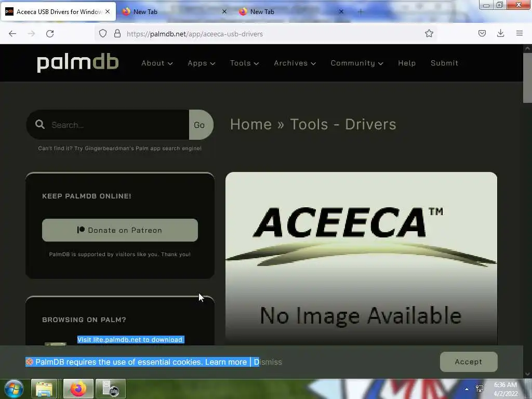Bookmark this page with the star icon

(429, 33)
